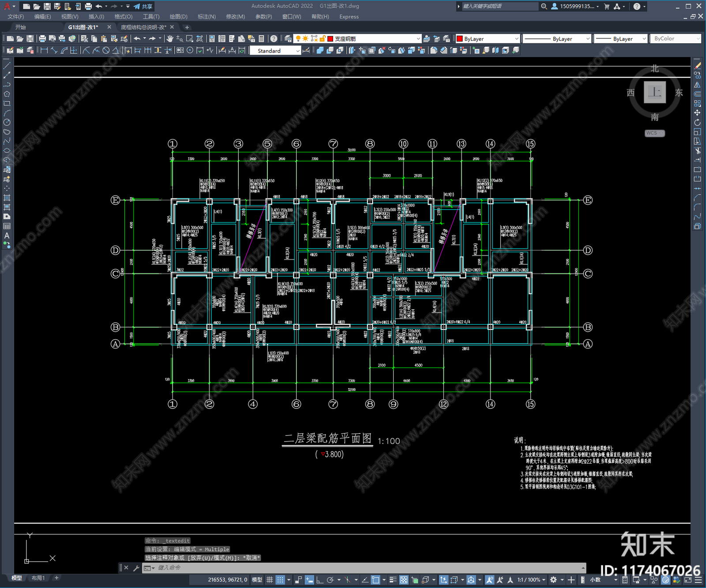This screenshot has height=588, width=706.
Task: Click the Customize wrench icon on command line
Action: tap(136, 568)
